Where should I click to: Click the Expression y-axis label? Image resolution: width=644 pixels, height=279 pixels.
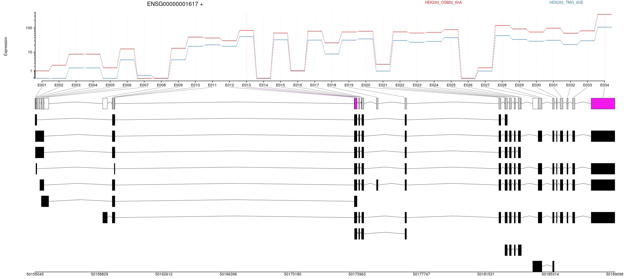click(6, 46)
